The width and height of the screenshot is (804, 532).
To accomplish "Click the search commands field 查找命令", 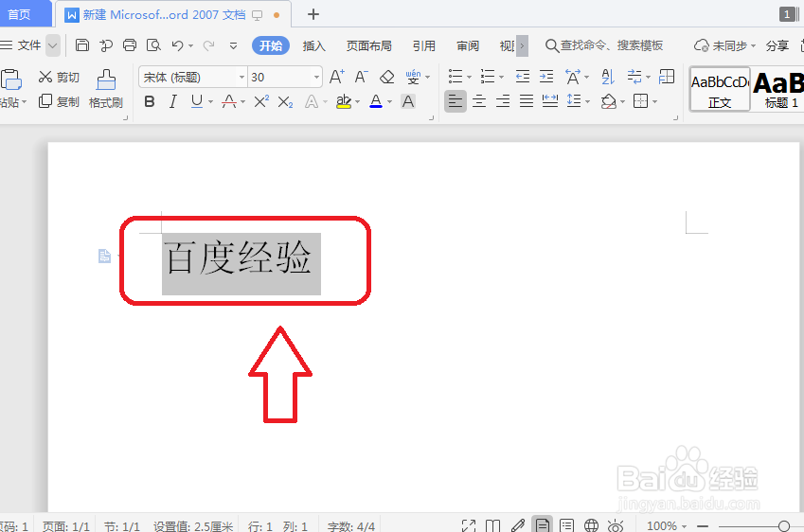I will (x=604, y=45).
